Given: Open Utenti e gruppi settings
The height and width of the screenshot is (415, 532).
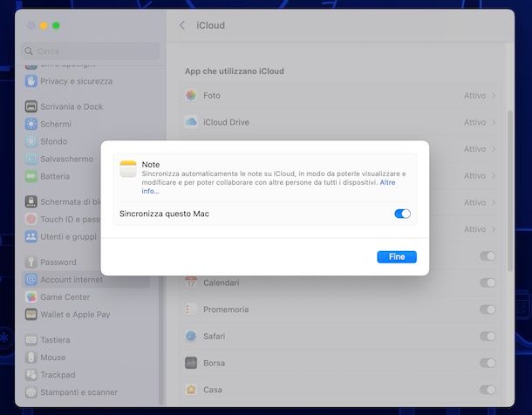Looking at the screenshot, I should [61, 236].
